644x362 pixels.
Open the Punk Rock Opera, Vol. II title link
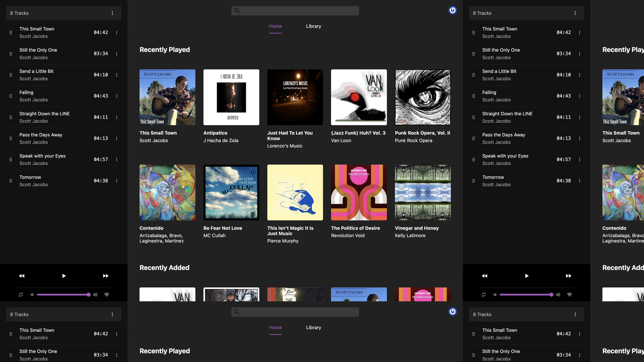pos(423,133)
